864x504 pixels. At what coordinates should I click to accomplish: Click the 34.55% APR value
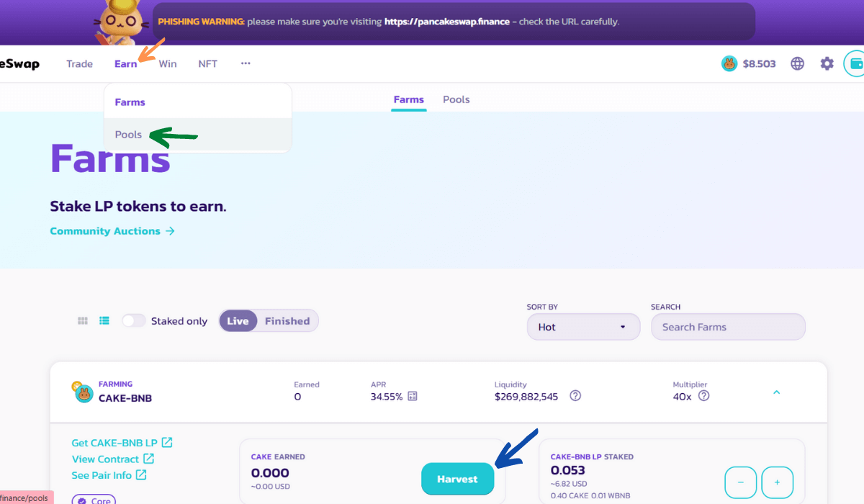point(387,396)
